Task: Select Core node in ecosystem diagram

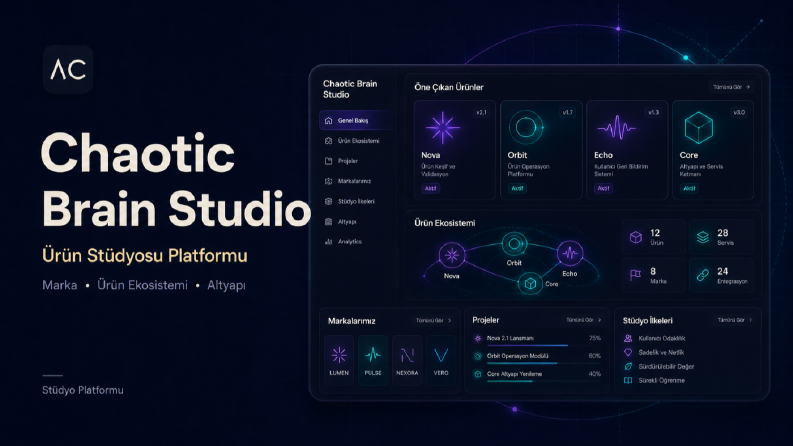Action: pos(530,283)
